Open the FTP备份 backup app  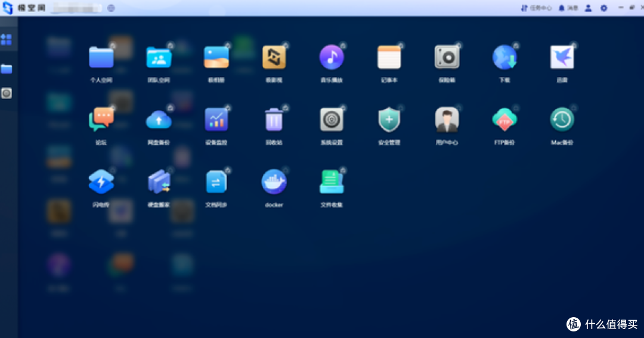click(x=504, y=119)
